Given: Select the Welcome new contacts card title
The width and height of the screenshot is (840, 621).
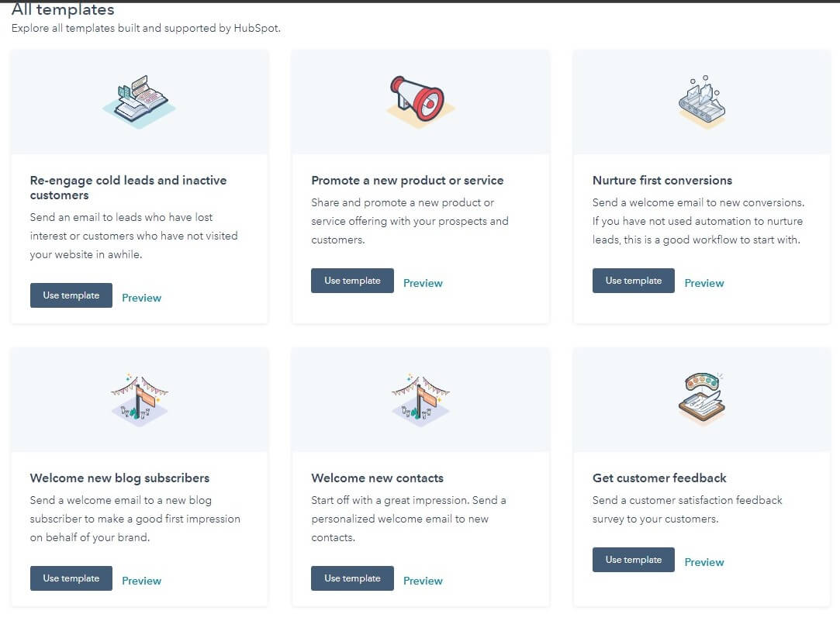Looking at the screenshot, I should click(377, 478).
